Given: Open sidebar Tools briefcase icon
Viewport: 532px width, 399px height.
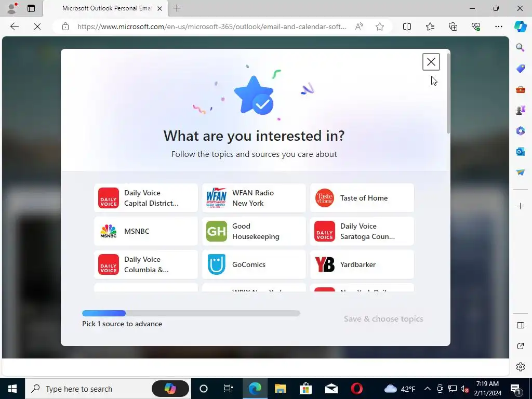Looking at the screenshot, I should pyautogui.click(x=520, y=89).
